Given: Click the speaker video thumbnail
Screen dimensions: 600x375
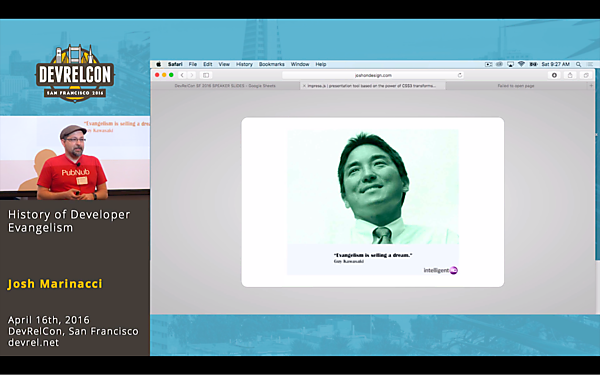Looking at the screenshot, I should pos(75,158).
